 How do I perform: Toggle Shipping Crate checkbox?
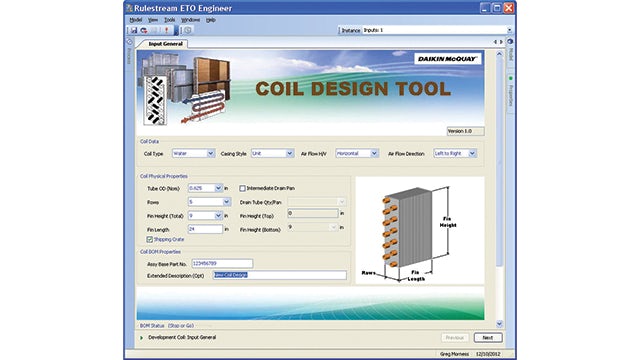point(150,240)
